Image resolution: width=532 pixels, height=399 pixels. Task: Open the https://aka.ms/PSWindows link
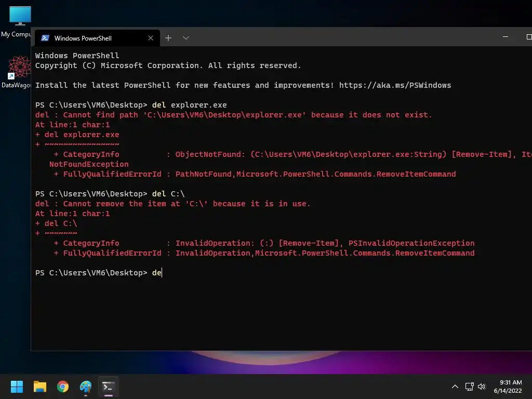click(395, 85)
